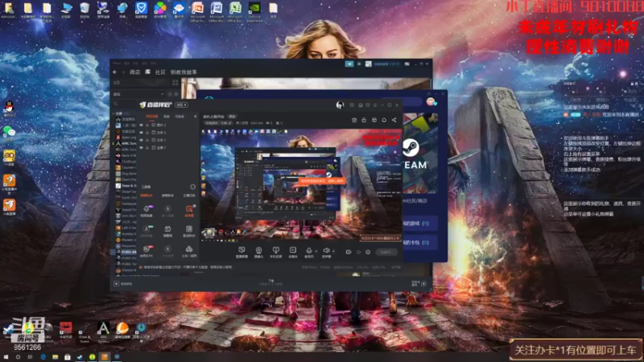This screenshot has height=362, width=644.
Task: Select Draw & Guess in Steam game list
Action: [126, 186]
